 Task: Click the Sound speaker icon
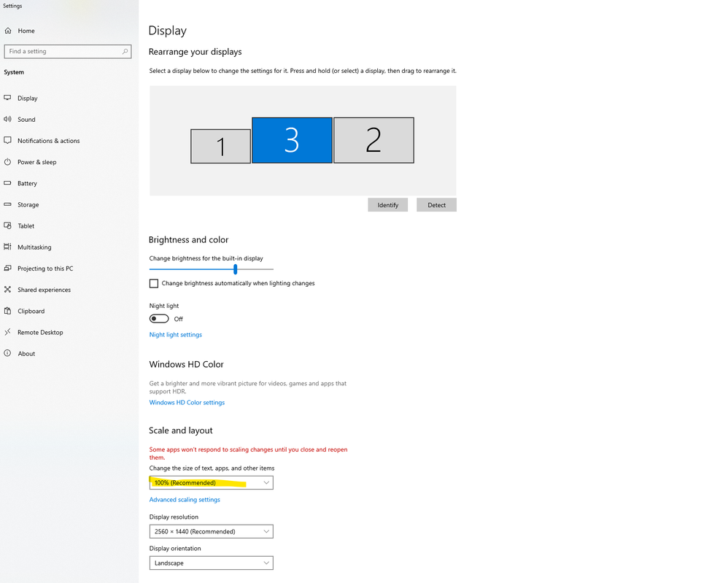click(x=7, y=120)
